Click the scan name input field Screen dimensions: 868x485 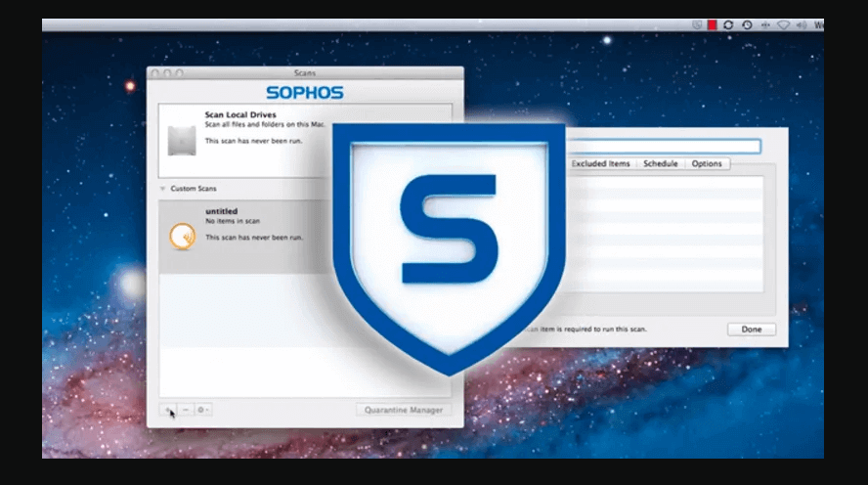pos(663,146)
